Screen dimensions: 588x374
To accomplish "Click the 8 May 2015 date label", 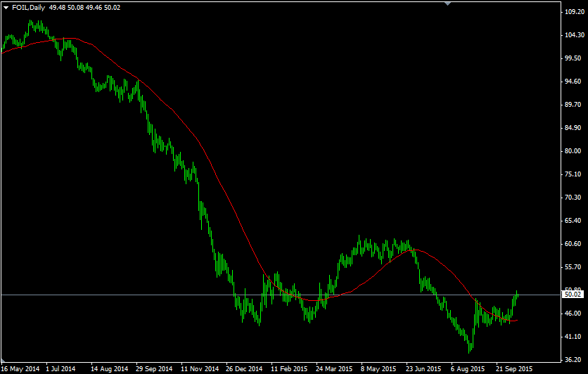I will tap(378, 369).
